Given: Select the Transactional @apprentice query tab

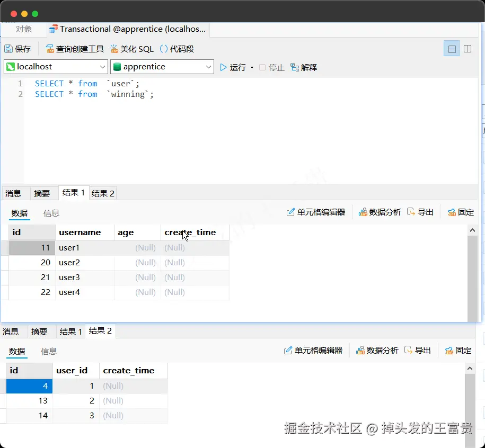Looking at the screenshot, I should point(128,29).
